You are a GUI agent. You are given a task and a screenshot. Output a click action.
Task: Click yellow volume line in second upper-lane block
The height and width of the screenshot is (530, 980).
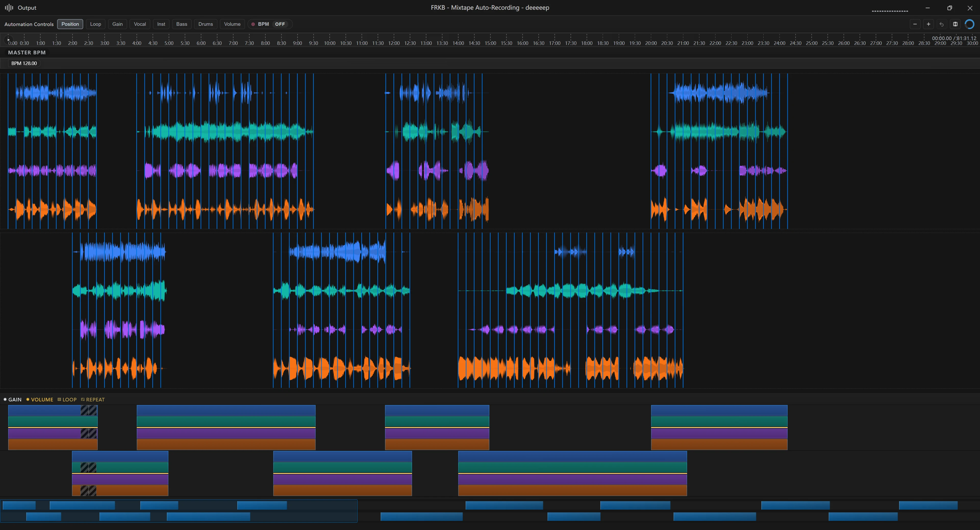click(226, 427)
